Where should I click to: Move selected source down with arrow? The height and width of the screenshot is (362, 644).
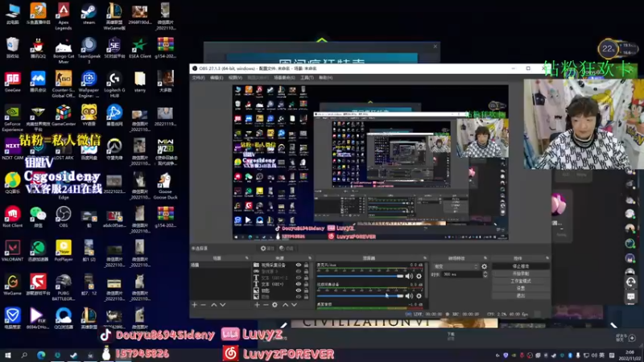[294, 305]
